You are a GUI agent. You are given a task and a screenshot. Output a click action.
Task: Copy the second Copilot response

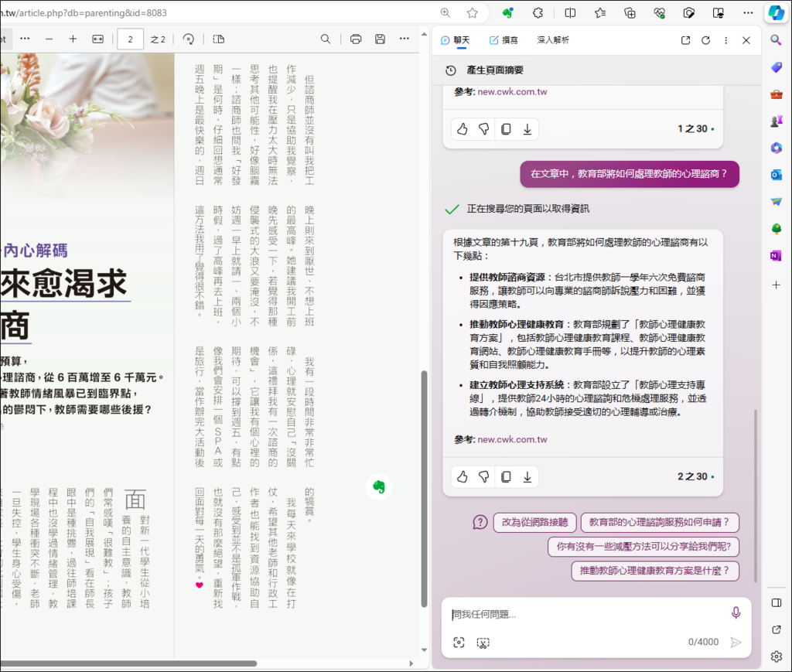(x=506, y=477)
